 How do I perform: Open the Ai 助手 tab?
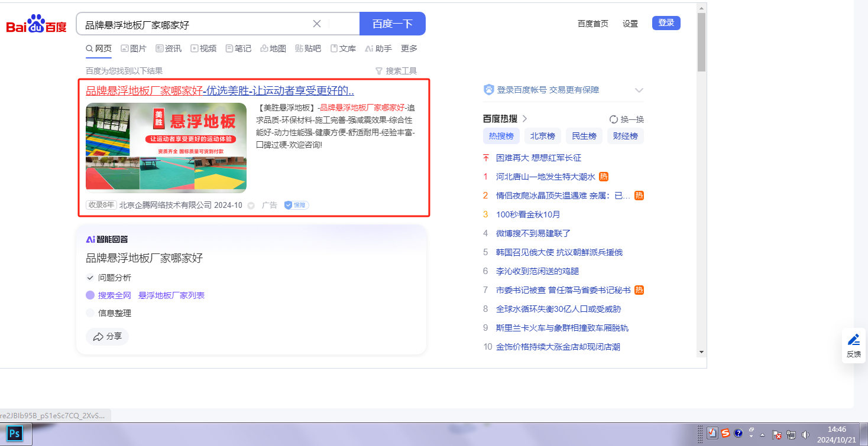[x=378, y=48]
